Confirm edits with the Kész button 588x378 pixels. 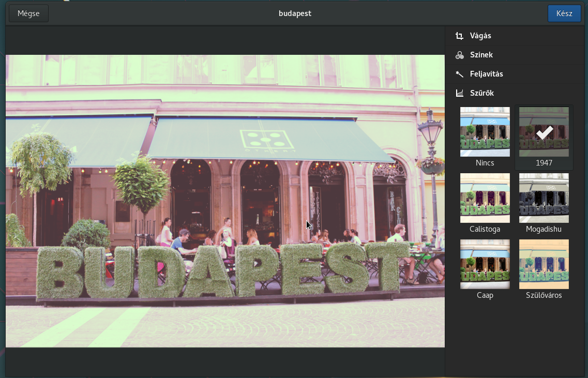pyautogui.click(x=564, y=13)
